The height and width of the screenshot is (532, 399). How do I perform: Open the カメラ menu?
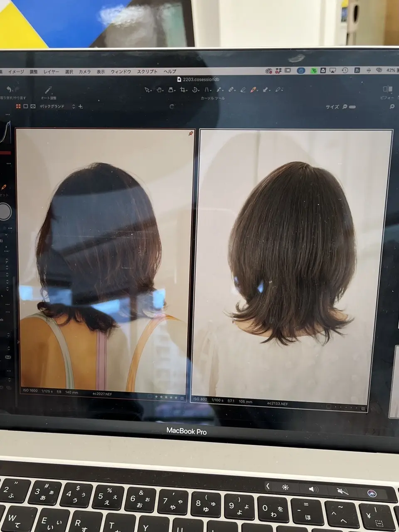[84, 72]
